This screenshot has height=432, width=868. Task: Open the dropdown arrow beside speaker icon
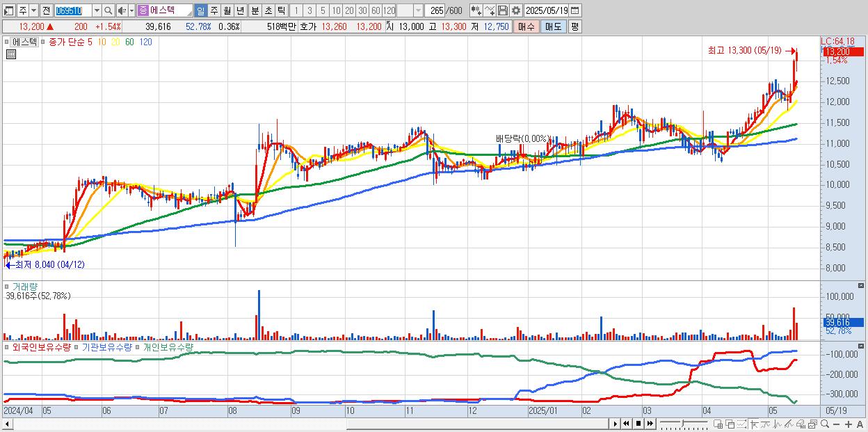click(x=131, y=10)
